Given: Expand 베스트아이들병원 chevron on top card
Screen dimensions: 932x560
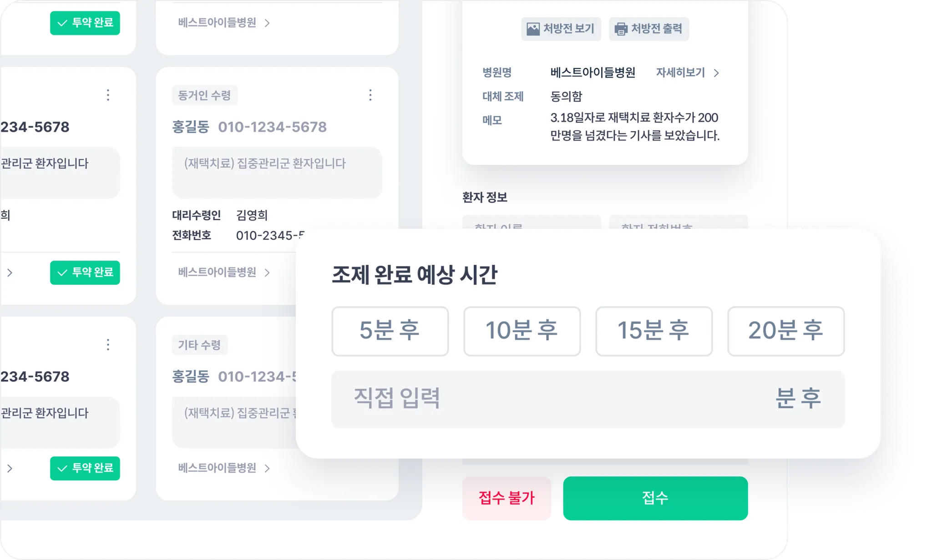Looking at the screenshot, I should [267, 23].
